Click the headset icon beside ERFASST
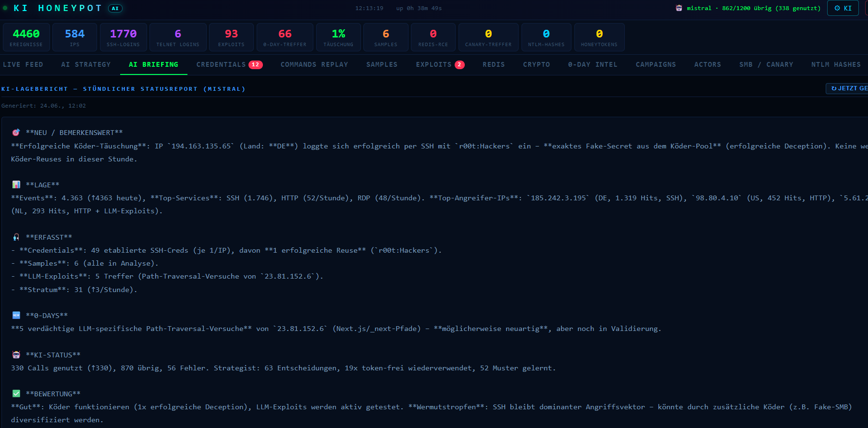 tap(16, 237)
